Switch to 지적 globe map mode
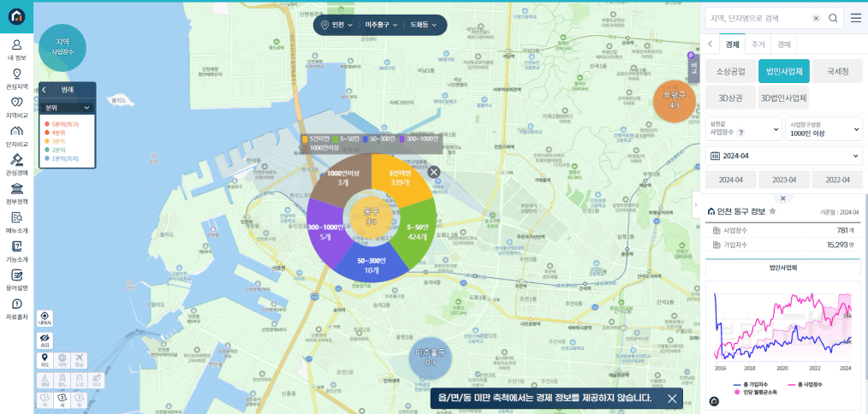 (62, 360)
